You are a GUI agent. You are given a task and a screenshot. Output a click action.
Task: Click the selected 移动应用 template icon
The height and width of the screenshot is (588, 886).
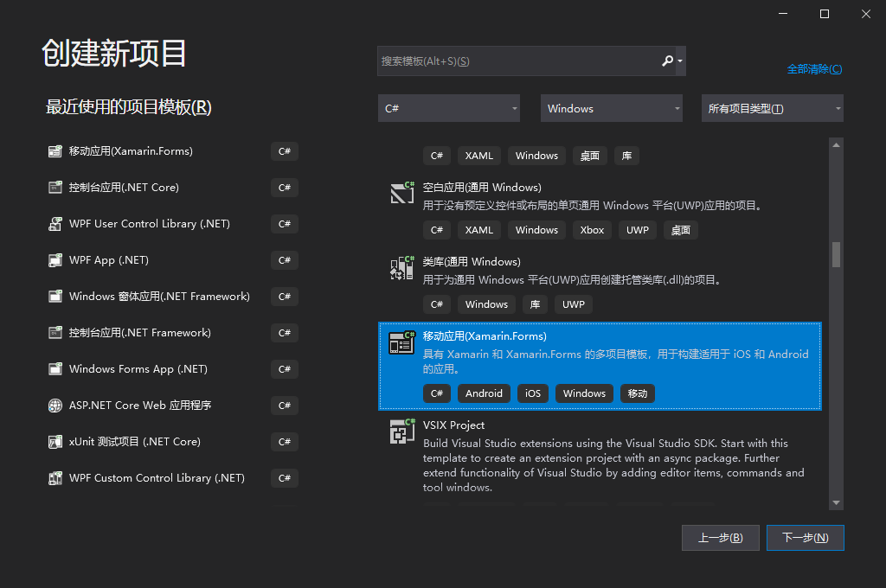[x=402, y=342]
